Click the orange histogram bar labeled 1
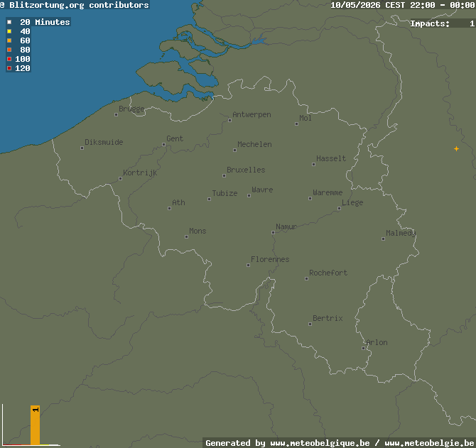 (x=36, y=425)
